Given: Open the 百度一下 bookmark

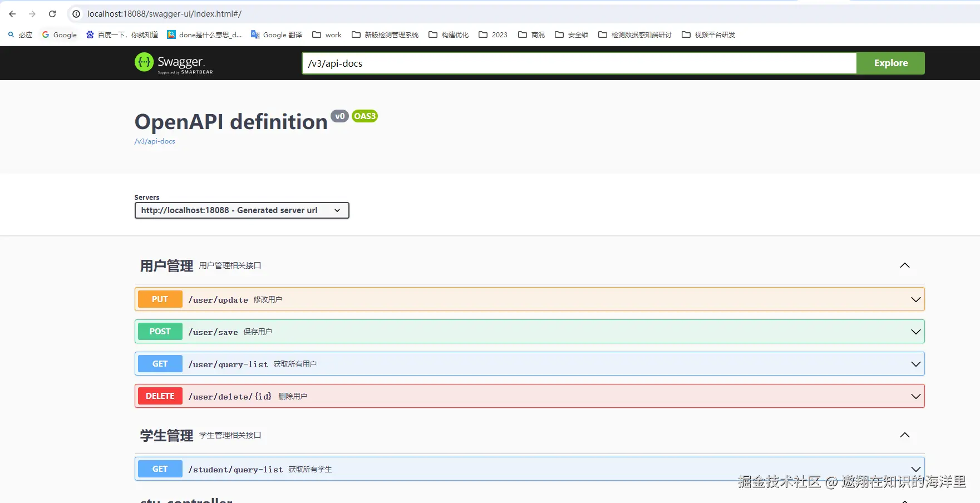Looking at the screenshot, I should point(122,34).
